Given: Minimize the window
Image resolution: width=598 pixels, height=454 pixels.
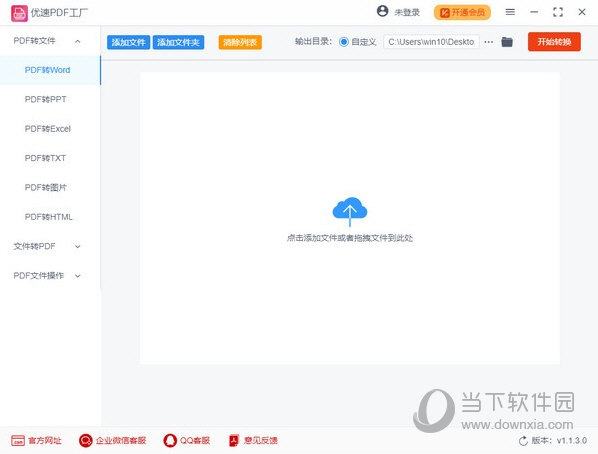Looking at the screenshot, I should coord(534,12).
